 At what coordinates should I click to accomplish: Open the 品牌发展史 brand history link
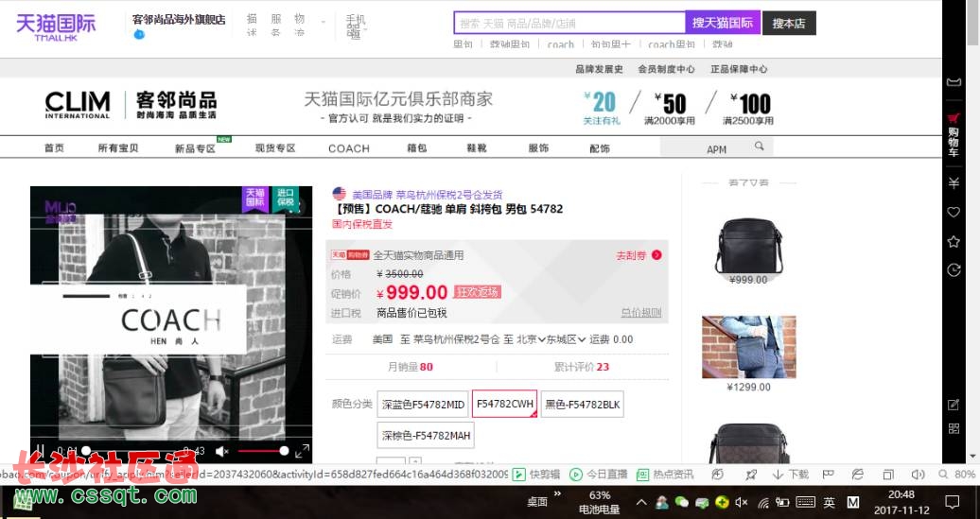pyautogui.click(x=599, y=69)
